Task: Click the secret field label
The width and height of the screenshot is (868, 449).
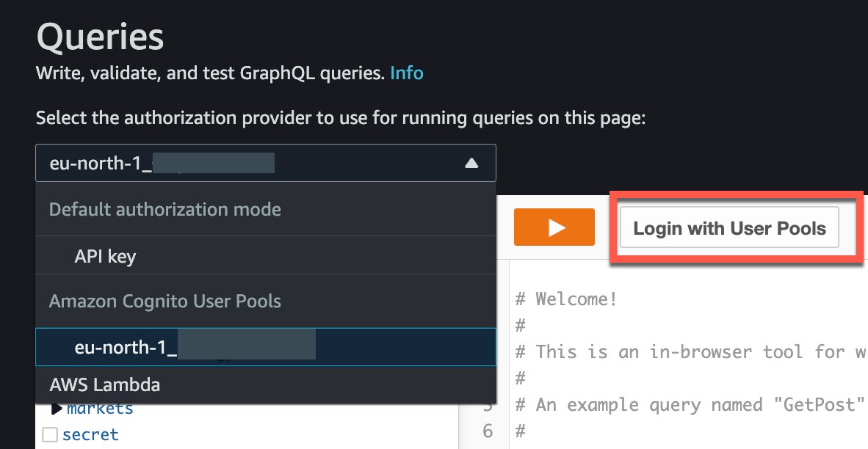Action: pyautogui.click(x=90, y=434)
